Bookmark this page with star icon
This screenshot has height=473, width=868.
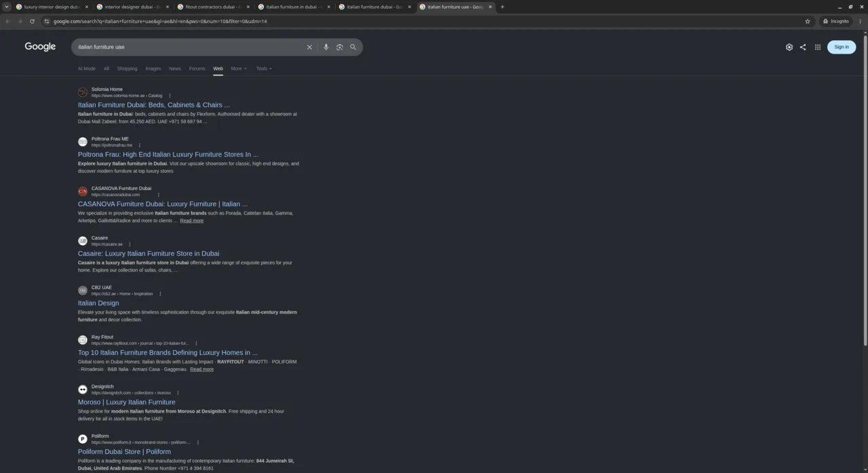coord(808,21)
